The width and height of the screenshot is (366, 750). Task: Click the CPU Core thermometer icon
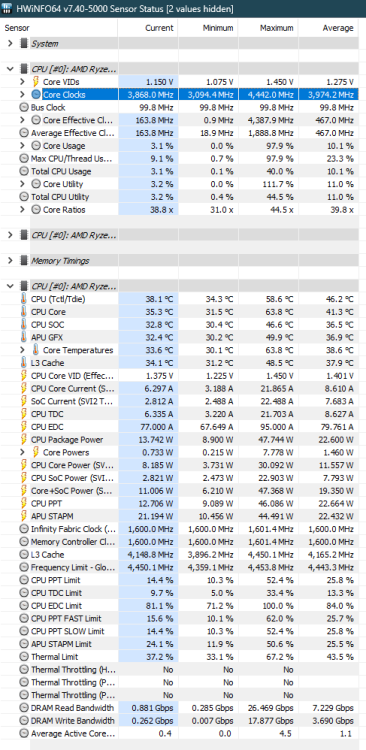point(24,312)
